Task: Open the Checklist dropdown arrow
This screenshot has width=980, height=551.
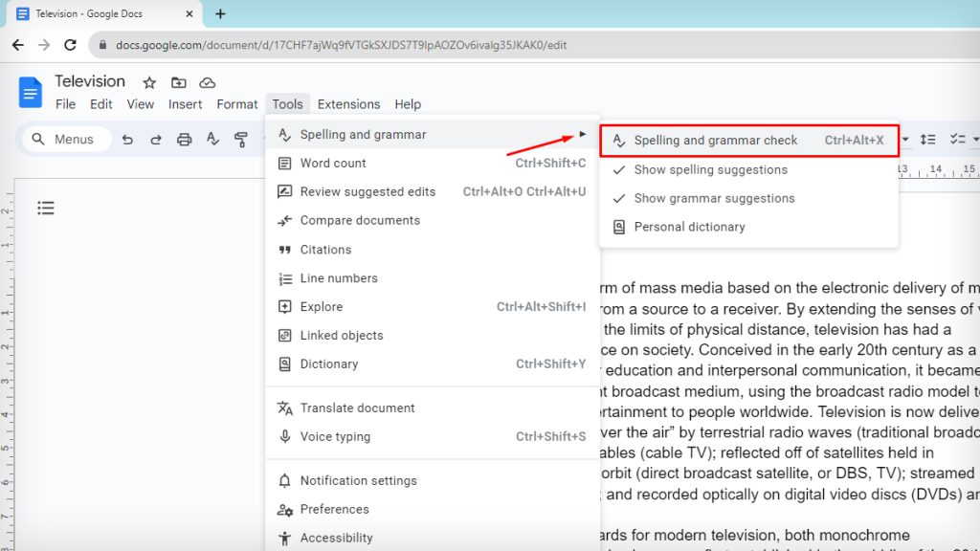Action: coord(976,139)
